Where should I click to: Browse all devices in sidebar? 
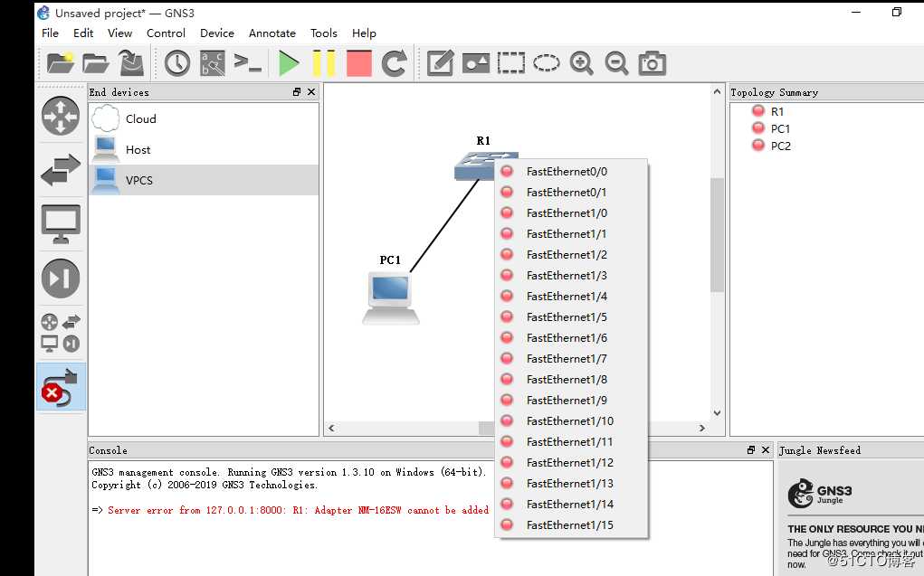61,333
